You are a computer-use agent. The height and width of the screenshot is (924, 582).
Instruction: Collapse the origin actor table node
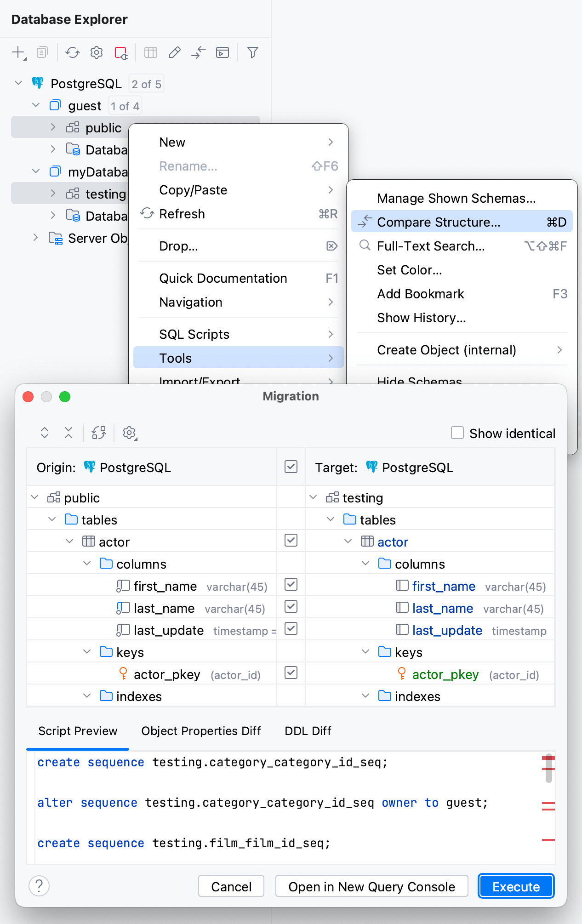coord(69,542)
